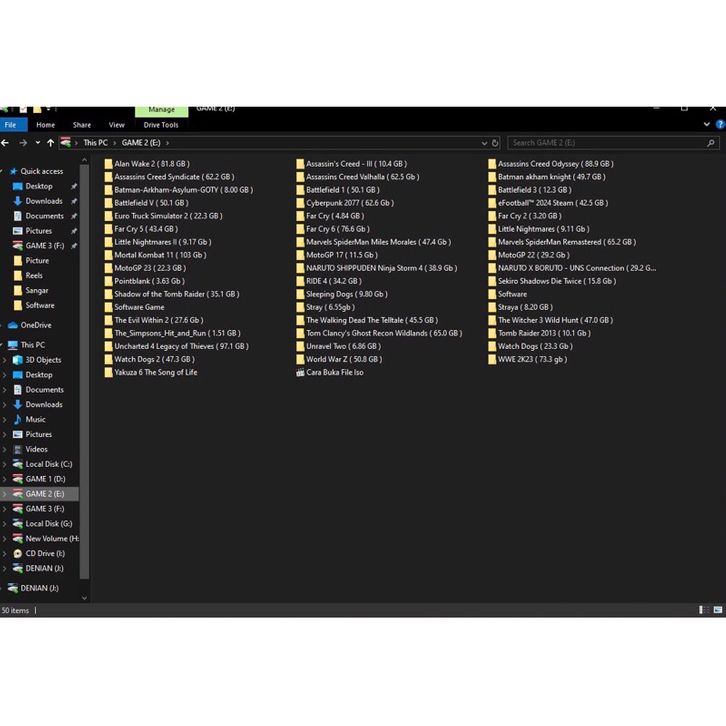
Task: Click the Forward navigation arrow
Action: pos(23,143)
